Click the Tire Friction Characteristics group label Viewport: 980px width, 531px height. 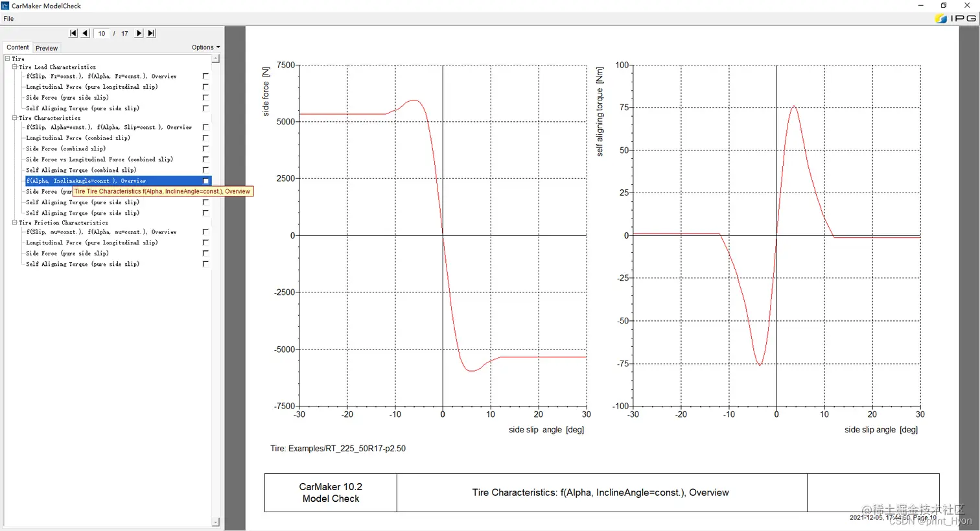click(x=64, y=222)
